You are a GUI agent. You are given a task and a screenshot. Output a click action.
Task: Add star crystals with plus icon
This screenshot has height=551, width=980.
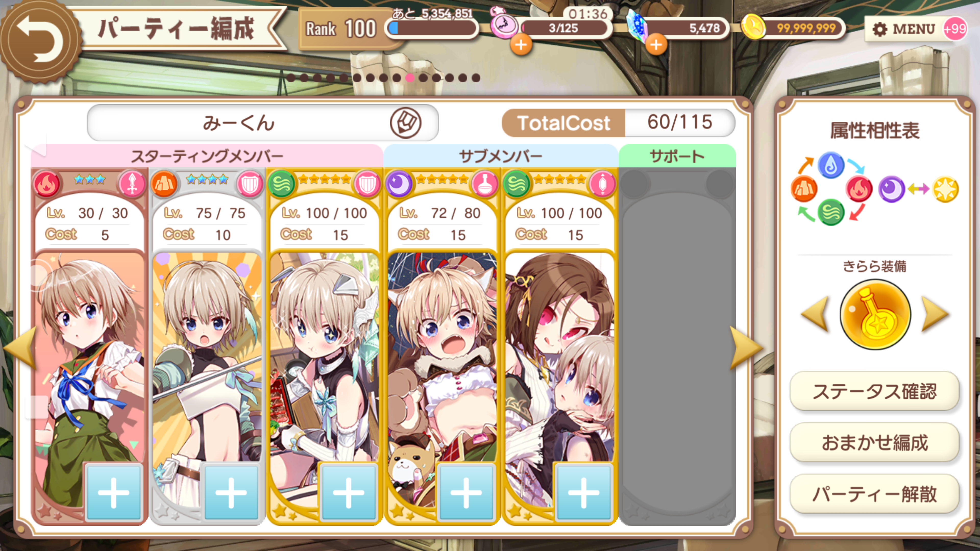[656, 45]
